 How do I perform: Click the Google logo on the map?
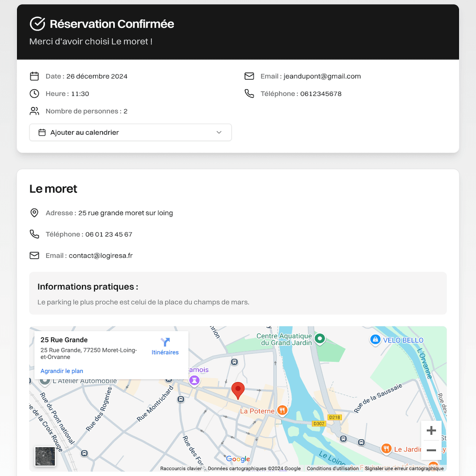click(x=238, y=459)
